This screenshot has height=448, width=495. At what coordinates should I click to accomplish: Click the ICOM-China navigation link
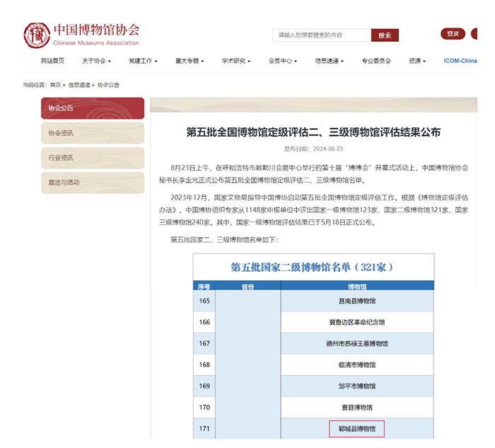[x=460, y=61]
